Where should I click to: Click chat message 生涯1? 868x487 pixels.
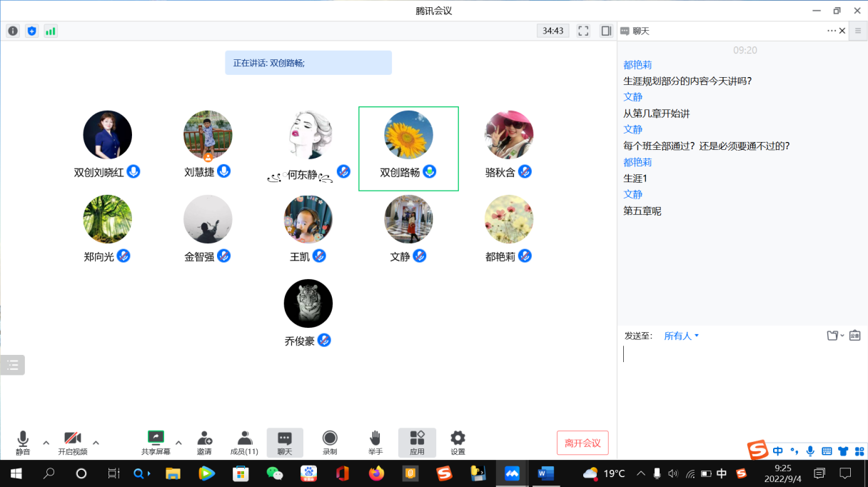635,179
